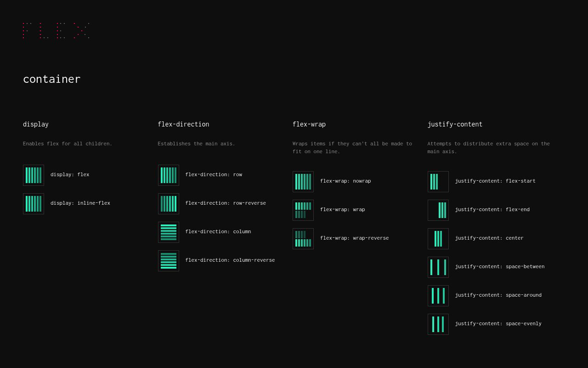588x368 pixels.
Task: Click the justify-content: space-evenly label
Action: click(x=498, y=324)
